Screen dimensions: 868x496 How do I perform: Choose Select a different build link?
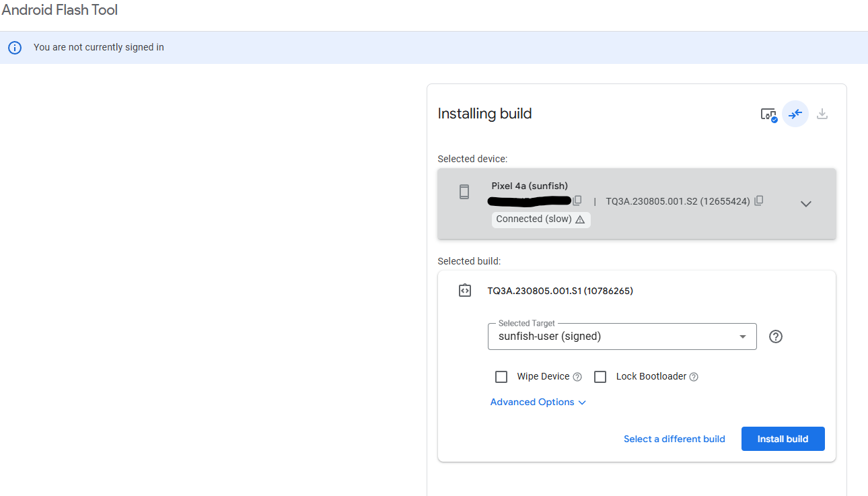click(x=674, y=439)
